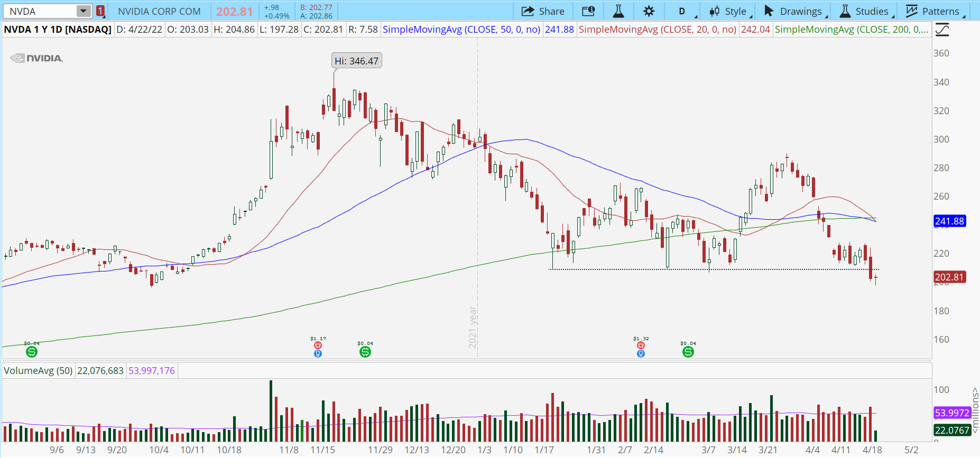Click the ask price A: 202.86
980x458 pixels.
[316, 16]
